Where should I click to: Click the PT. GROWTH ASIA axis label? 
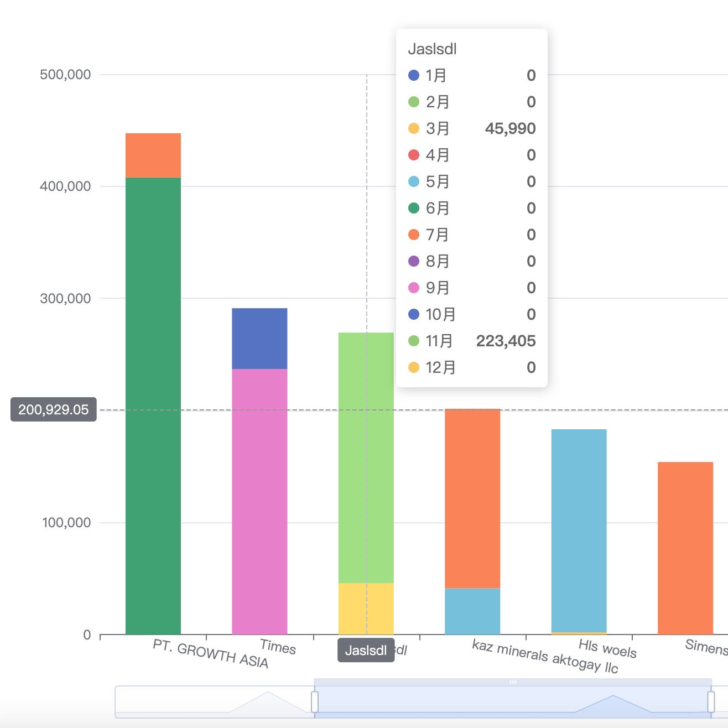click(x=211, y=653)
